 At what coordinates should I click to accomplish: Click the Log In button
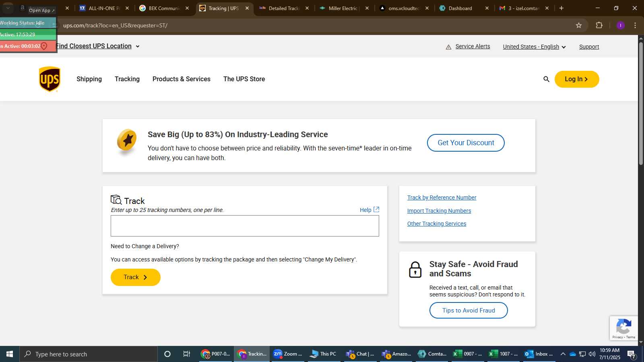(x=577, y=79)
